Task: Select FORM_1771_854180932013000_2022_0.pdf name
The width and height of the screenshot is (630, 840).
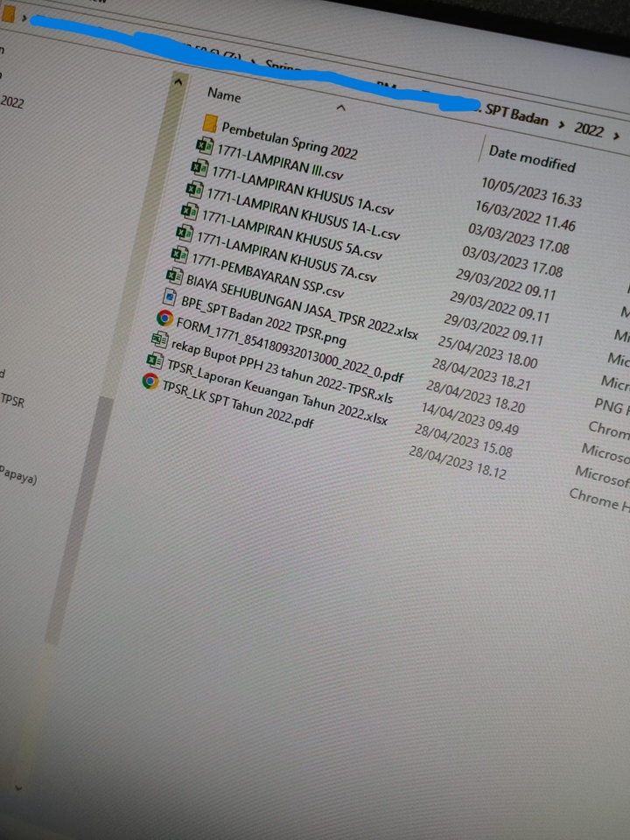Action: [x=290, y=348]
